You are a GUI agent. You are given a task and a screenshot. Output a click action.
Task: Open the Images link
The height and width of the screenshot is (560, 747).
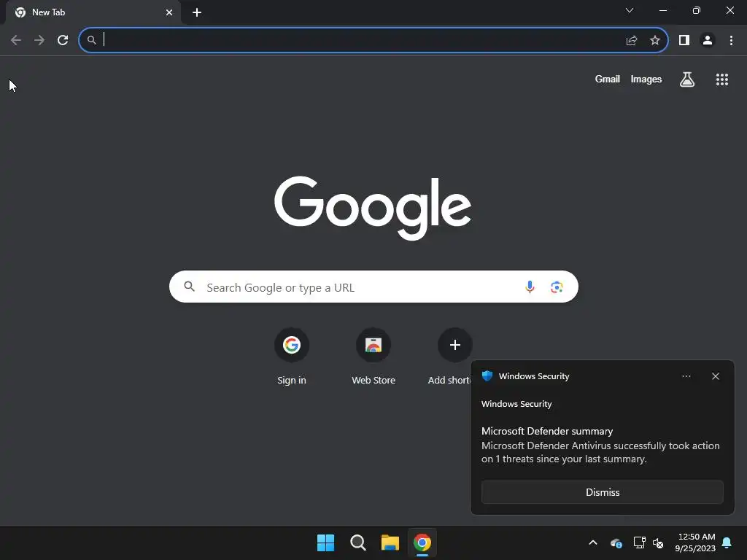[646, 79]
